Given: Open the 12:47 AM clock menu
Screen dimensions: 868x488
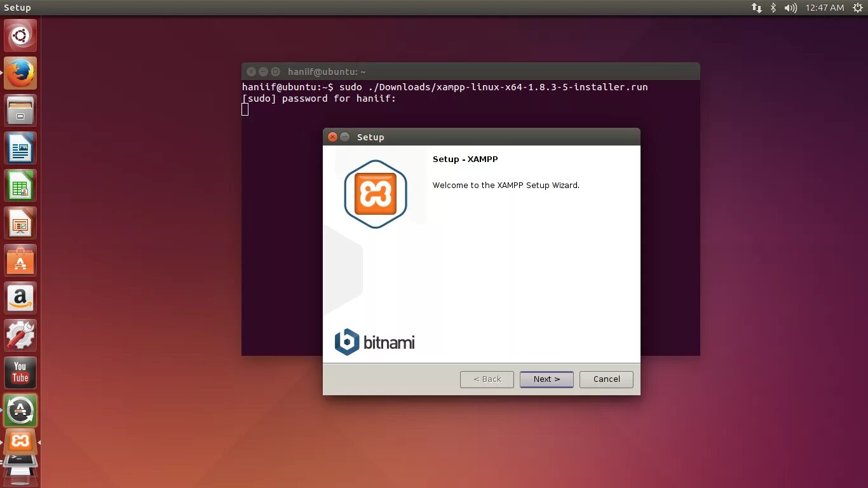Looking at the screenshot, I should click(825, 8).
